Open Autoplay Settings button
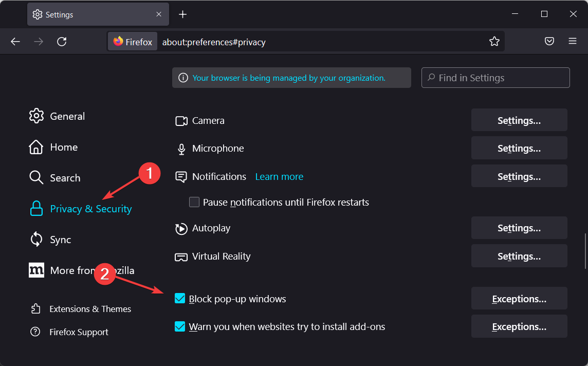588x366 pixels. pos(519,228)
